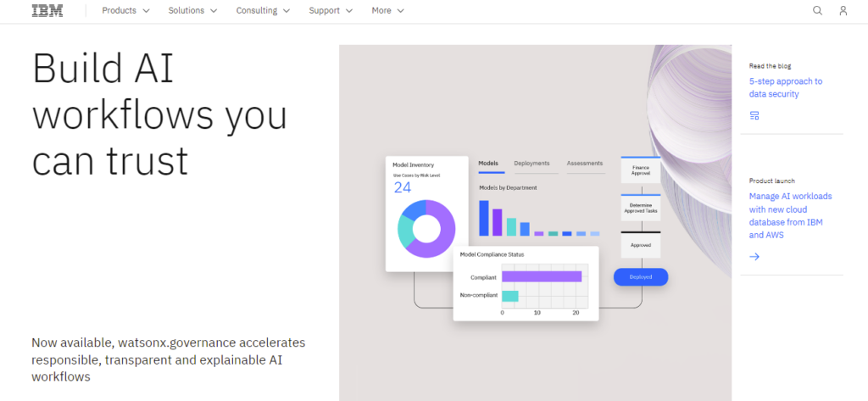This screenshot has width=868, height=401.
Task: Open the search icon in header
Action: (x=817, y=10)
